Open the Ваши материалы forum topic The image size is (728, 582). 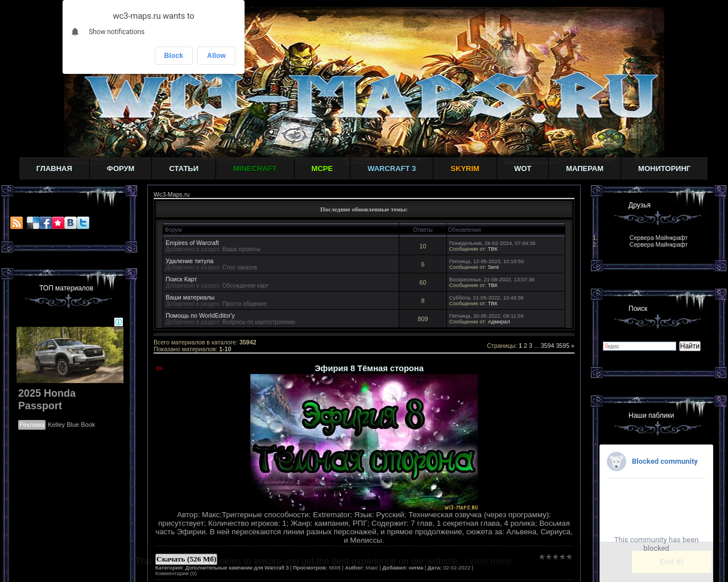tap(190, 297)
